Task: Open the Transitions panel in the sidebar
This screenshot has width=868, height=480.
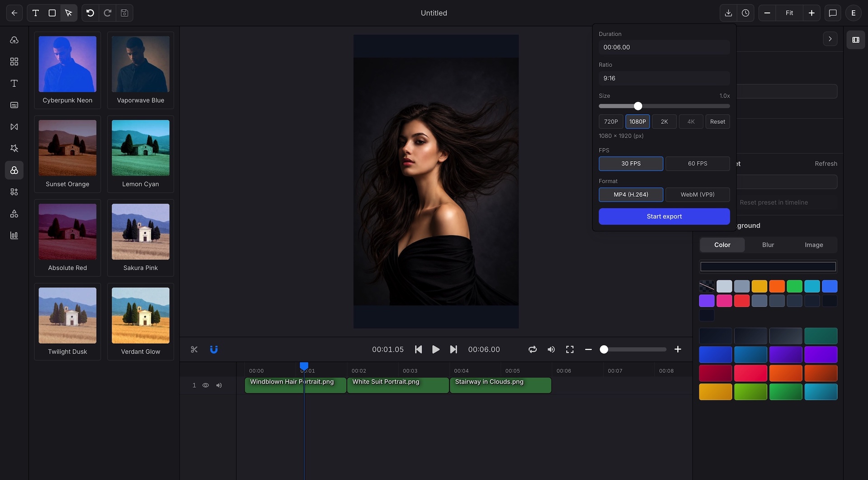Action: pyautogui.click(x=14, y=127)
